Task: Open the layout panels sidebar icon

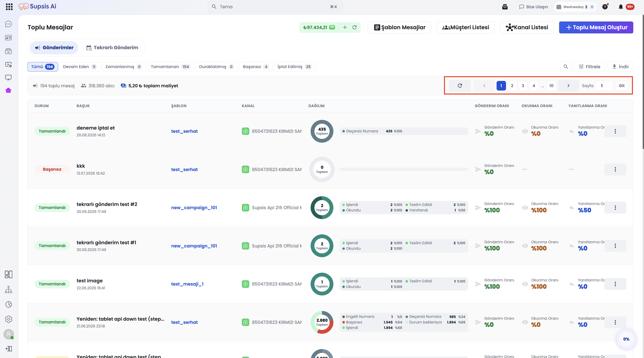Action: click(x=8, y=274)
